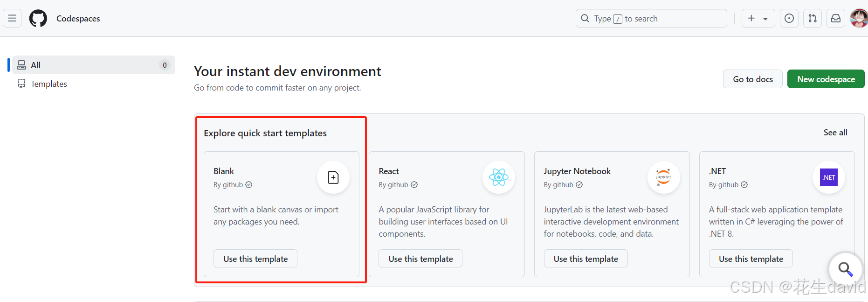Click verified badge icon on React card
This screenshot has width=868, height=302.
tap(414, 185)
